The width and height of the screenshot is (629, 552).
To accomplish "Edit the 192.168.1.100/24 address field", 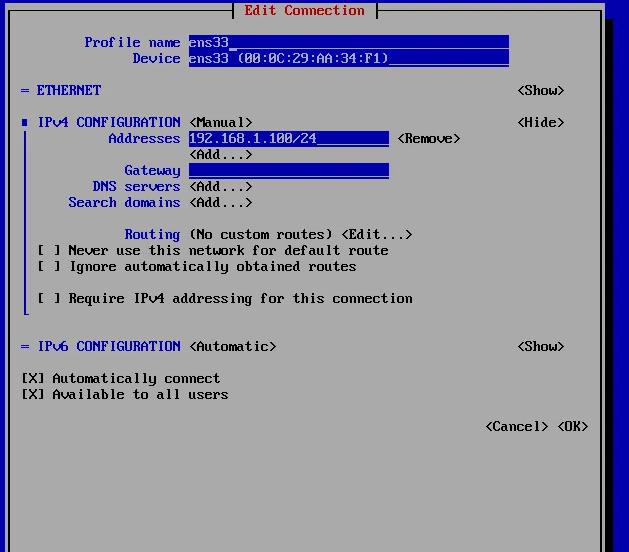I will pyautogui.click(x=289, y=138).
